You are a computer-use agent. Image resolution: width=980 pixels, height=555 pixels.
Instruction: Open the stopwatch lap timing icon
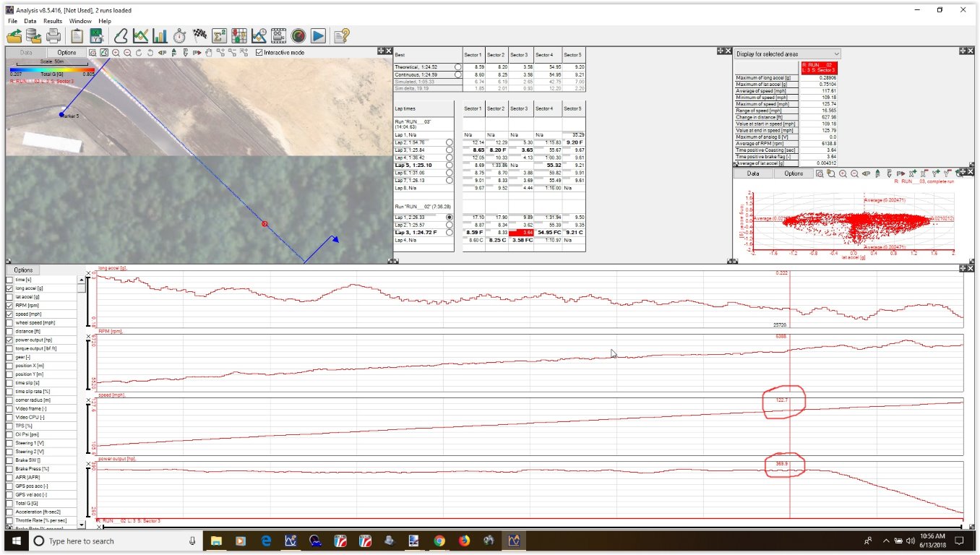pos(180,35)
